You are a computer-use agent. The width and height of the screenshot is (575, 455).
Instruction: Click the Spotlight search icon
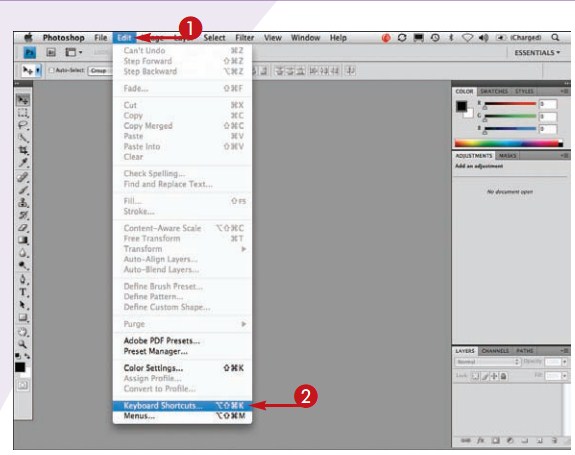tap(555, 37)
